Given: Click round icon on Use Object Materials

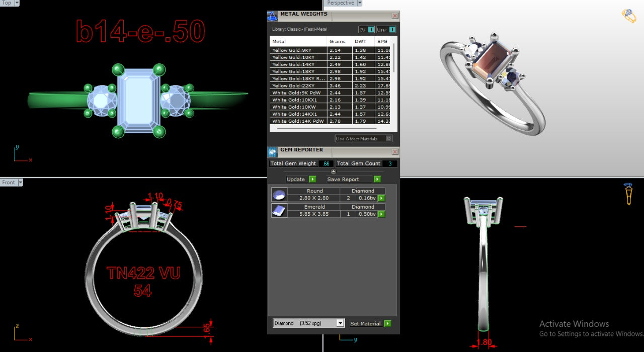Looking at the screenshot, I should point(388,139).
